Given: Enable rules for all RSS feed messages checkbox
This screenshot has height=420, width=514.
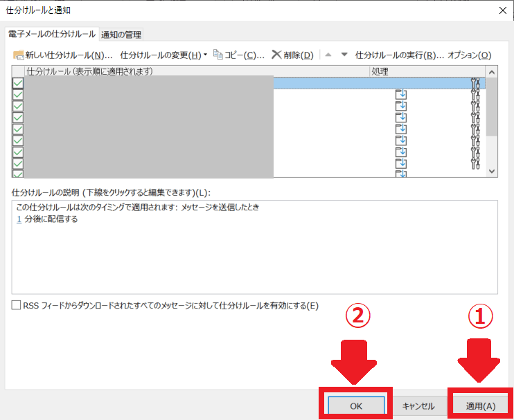Looking at the screenshot, I should click(x=17, y=306).
